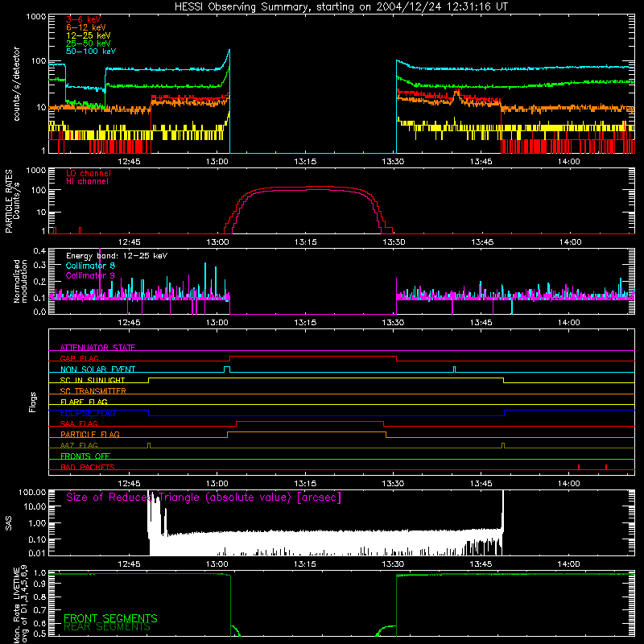The width and height of the screenshot is (644, 644).
Task: Click 12:45 tick label under modulation plot
Action: pyautogui.click(x=129, y=323)
